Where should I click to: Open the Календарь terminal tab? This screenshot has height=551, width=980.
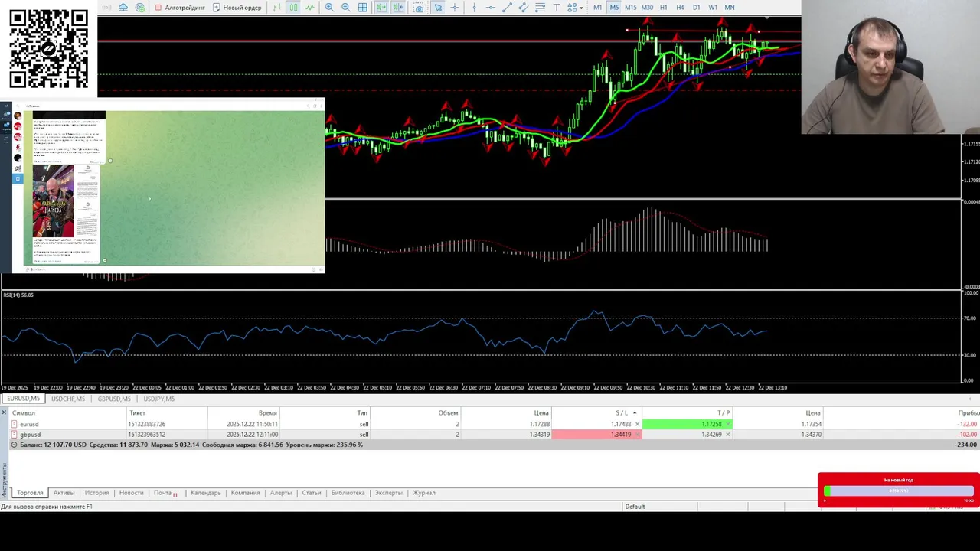205,493
